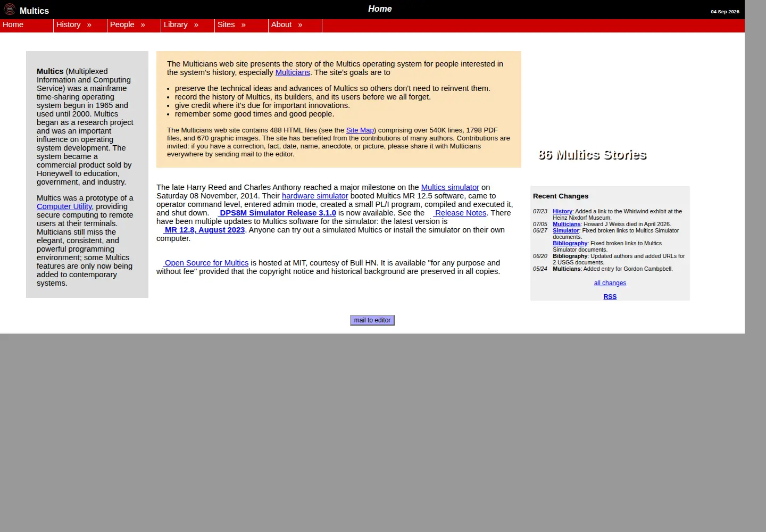
Task: Open the Release Notes link
Action: pyautogui.click(x=460, y=213)
